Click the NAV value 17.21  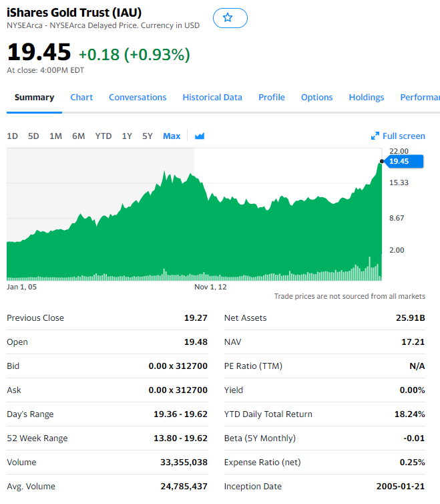pos(413,342)
